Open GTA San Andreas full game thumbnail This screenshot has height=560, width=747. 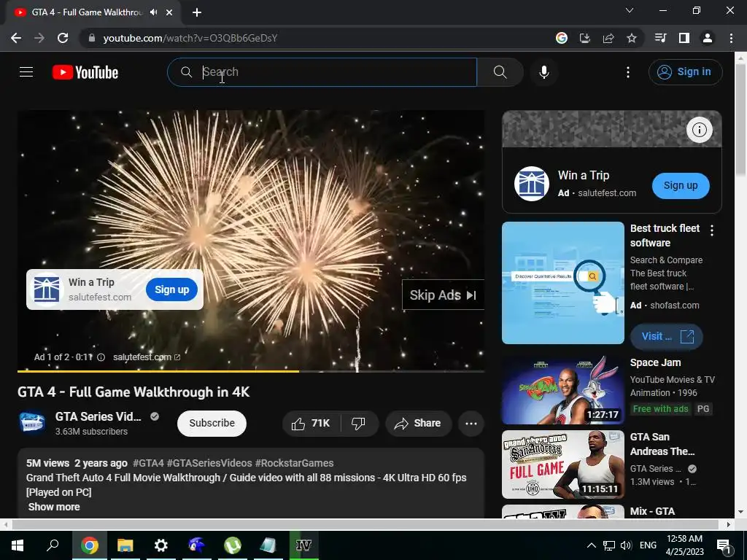pos(562,464)
